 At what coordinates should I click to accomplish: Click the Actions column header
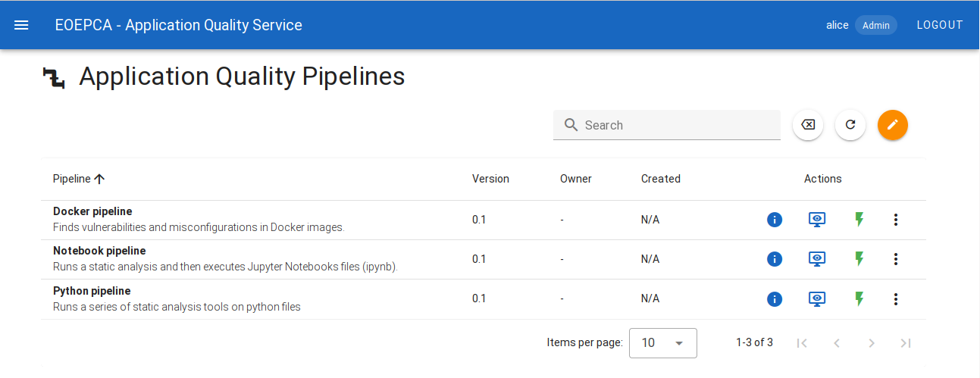pos(823,179)
